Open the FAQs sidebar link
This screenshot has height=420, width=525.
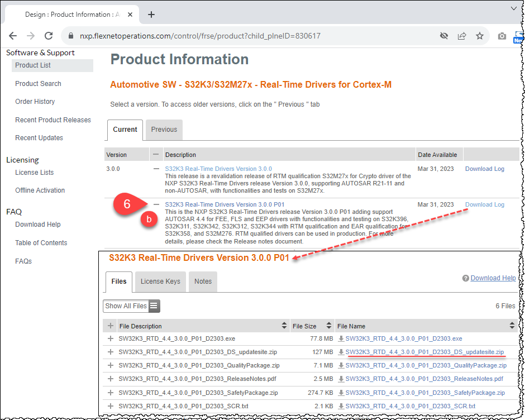coord(23,261)
